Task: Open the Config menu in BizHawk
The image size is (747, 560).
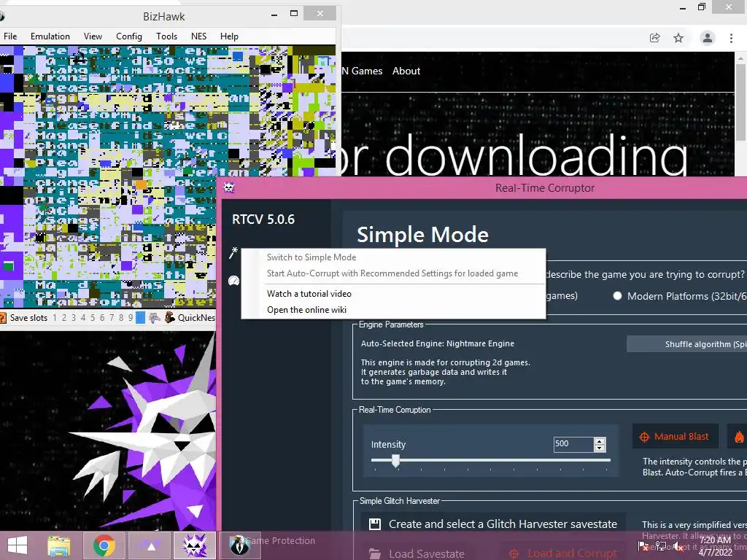Action: [129, 36]
